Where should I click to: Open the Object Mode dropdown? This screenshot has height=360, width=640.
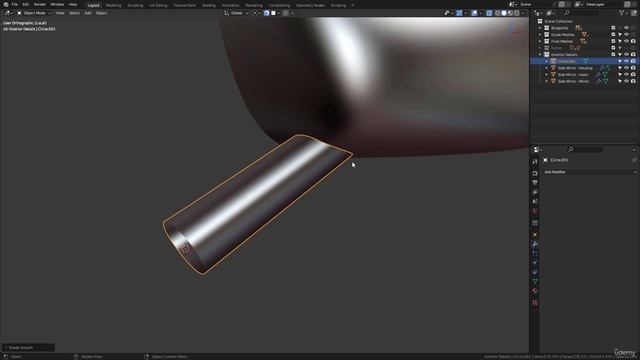pos(34,13)
